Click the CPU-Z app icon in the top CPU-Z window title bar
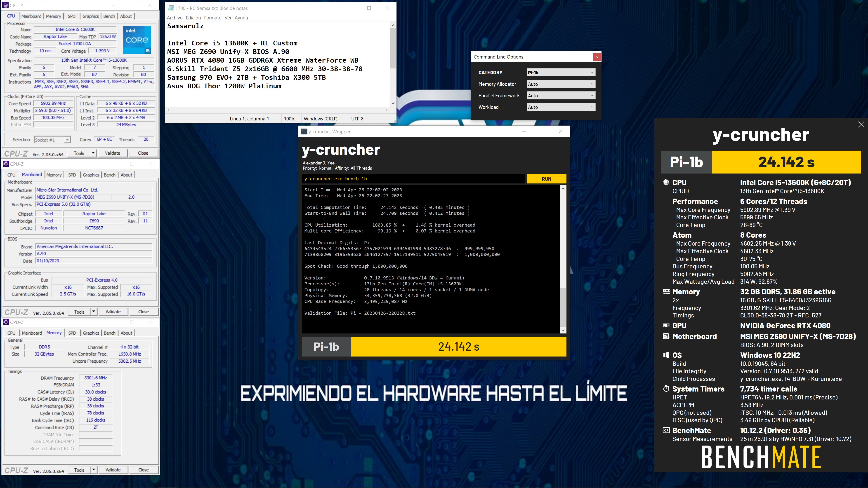This screenshot has width=868, height=488. 5,5
